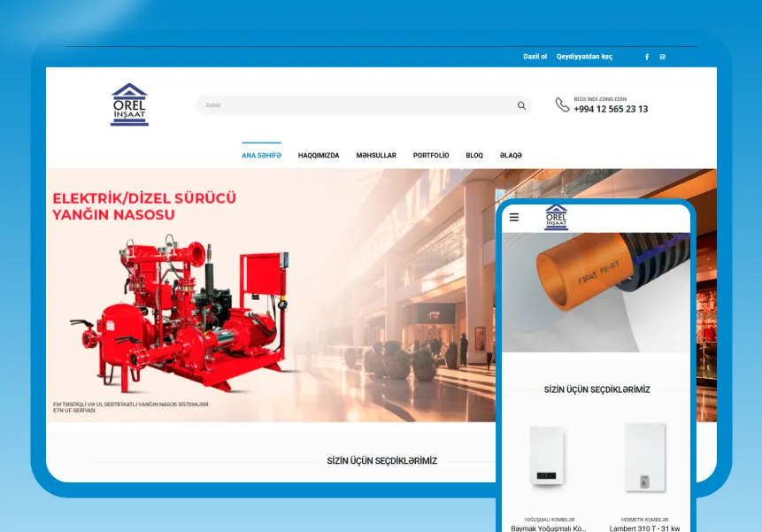Click the Daxil ol login link
762x532 pixels.
point(535,57)
